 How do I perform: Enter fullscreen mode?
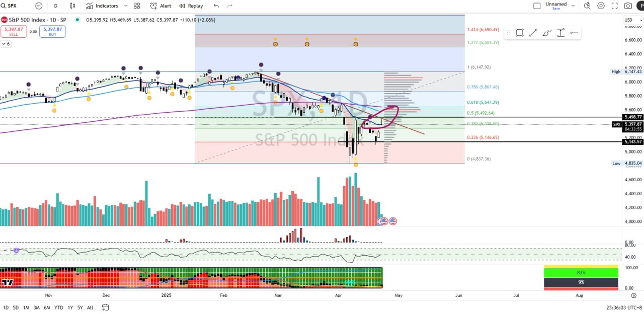pyautogui.click(x=614, y=6)
